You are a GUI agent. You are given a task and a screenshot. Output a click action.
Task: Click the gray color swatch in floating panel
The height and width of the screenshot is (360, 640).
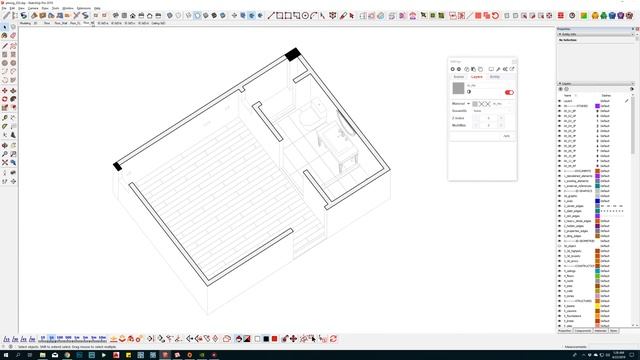(x=458, y=88)
